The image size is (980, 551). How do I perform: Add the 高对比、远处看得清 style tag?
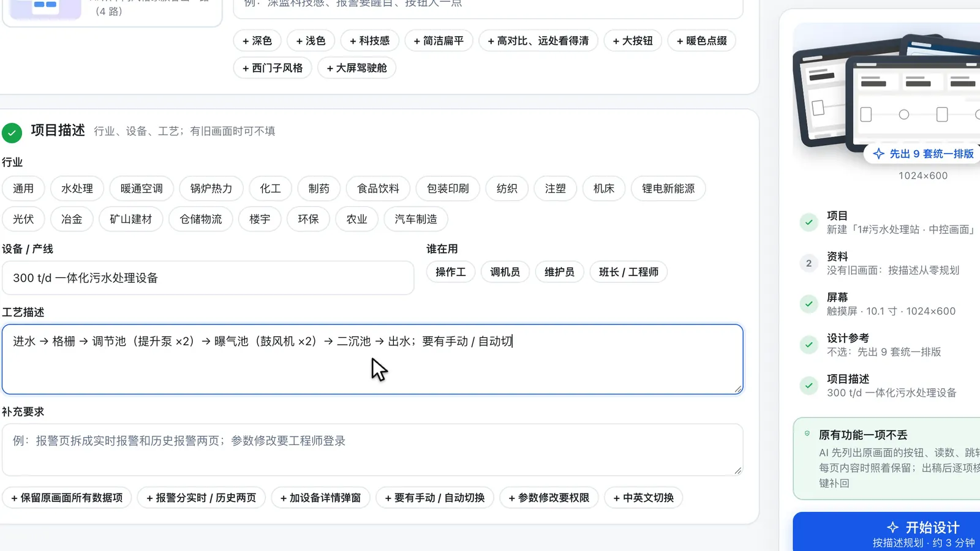538,40
